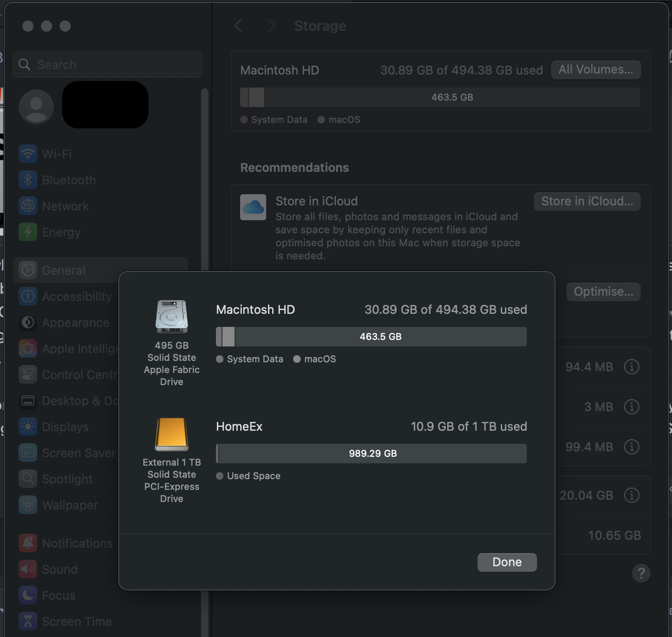
Task: Go back with the left chevron
Action: (x=238, y=26)
